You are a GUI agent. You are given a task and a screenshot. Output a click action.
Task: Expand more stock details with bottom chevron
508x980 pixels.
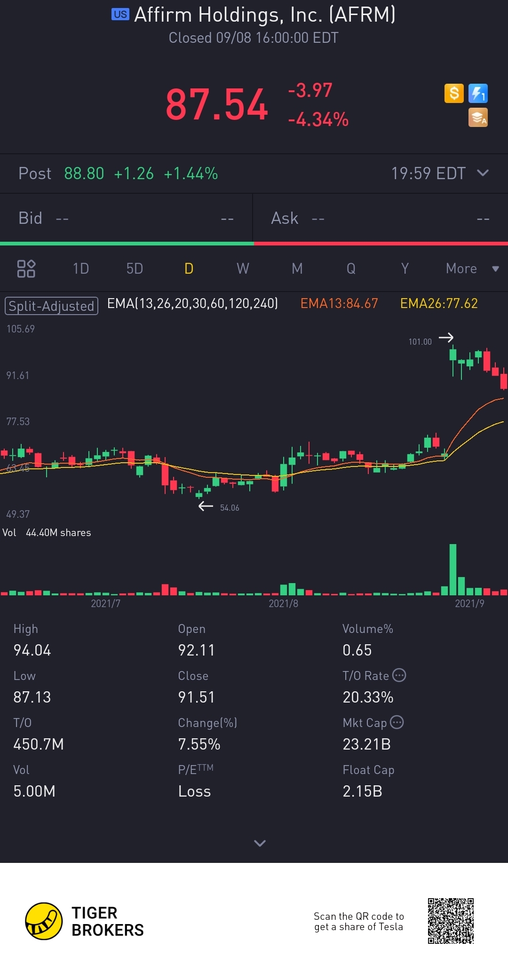(260, 843)
